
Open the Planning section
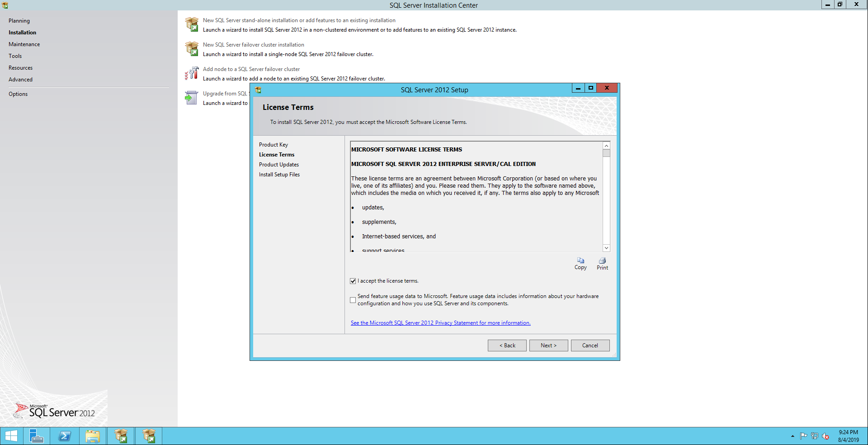[19, 21]
